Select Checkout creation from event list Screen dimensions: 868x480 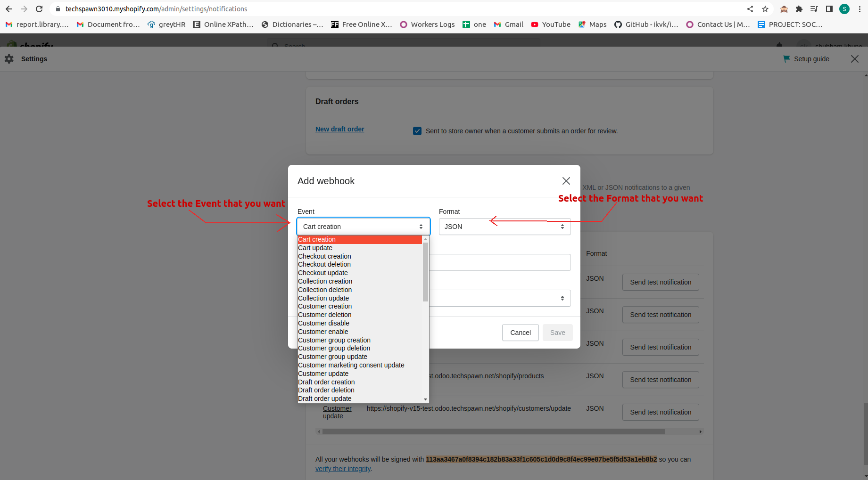tap(324, 256)
